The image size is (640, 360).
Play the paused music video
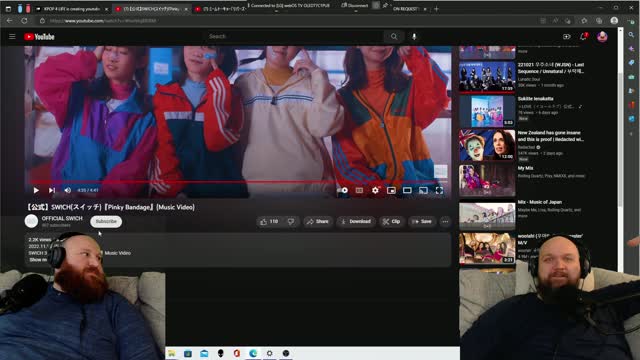[x=36, y=190]
